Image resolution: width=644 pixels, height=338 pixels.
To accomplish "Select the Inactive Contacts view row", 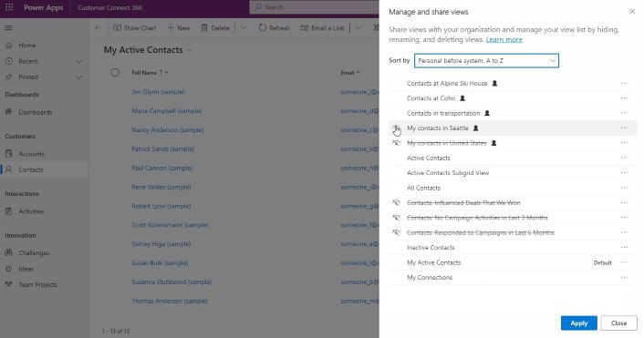I will (513, 247).
